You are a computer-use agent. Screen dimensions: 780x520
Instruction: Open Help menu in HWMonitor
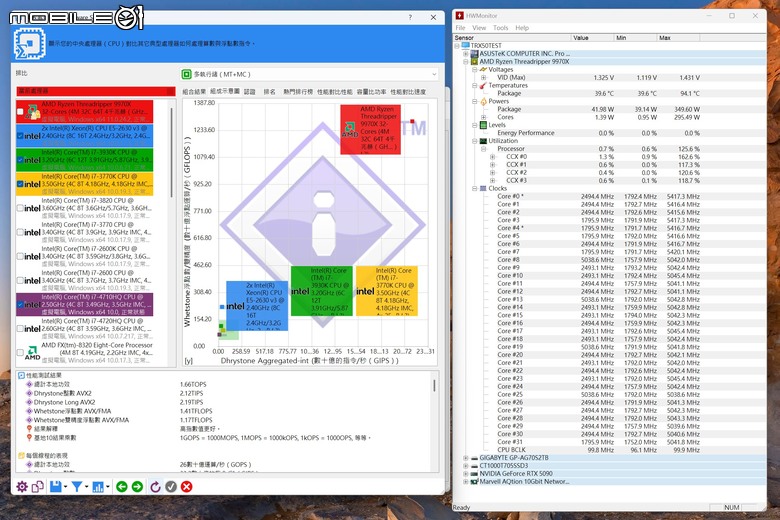(522, 28)
